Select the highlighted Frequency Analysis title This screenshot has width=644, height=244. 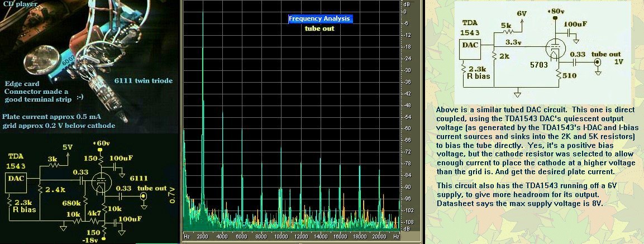pyautogui.click(x=320, y=18)
